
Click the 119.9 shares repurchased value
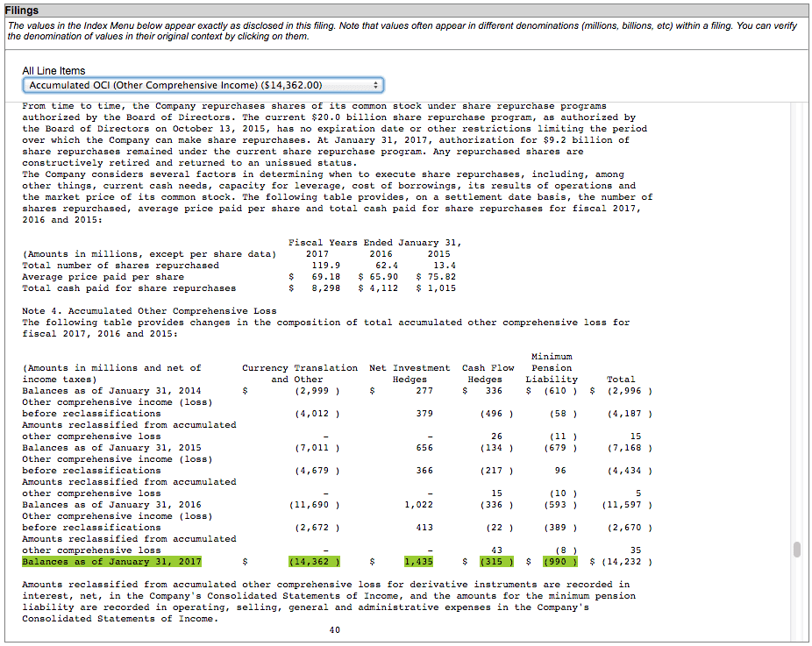325,266
